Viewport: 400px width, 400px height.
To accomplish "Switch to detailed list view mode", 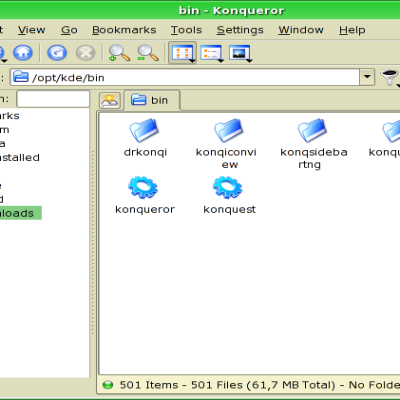I will pos(212,53).
